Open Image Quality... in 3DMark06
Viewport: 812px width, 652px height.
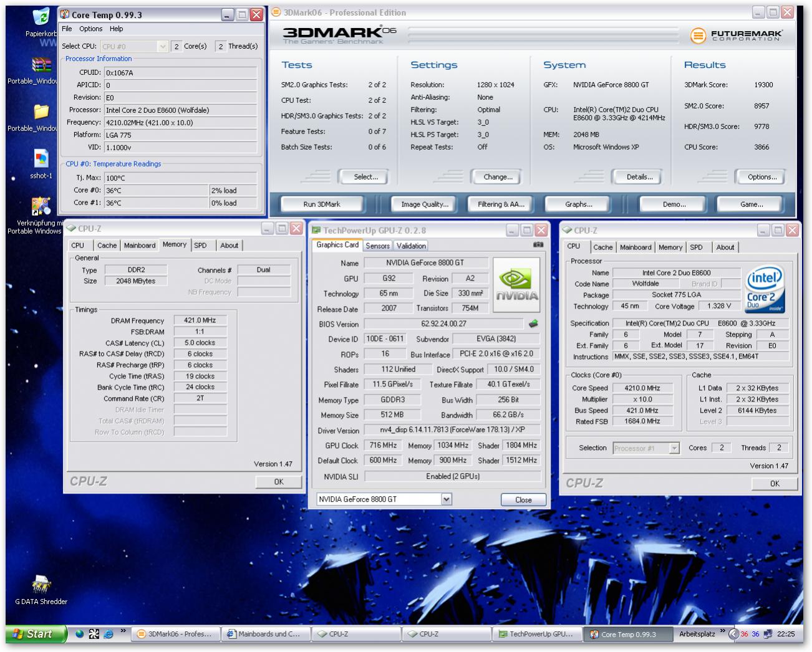[425, 204]
